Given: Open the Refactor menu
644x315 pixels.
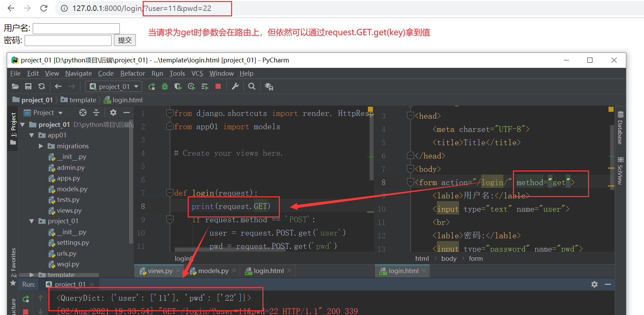Looking at the screenshot, I should pos(132,73).
